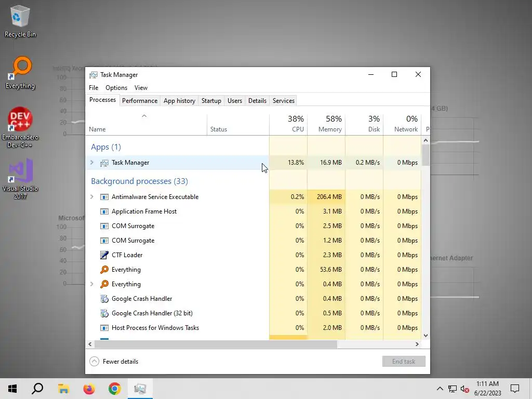Sort by the Status column header
The height and width of the screenshot is (399, 532).
[238, 125]
